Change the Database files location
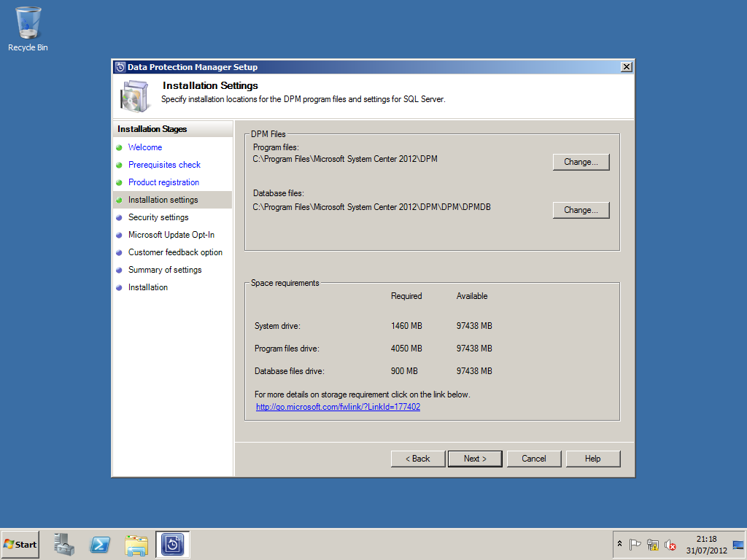This screenshot has height=560, width=747. click(581, 210)
